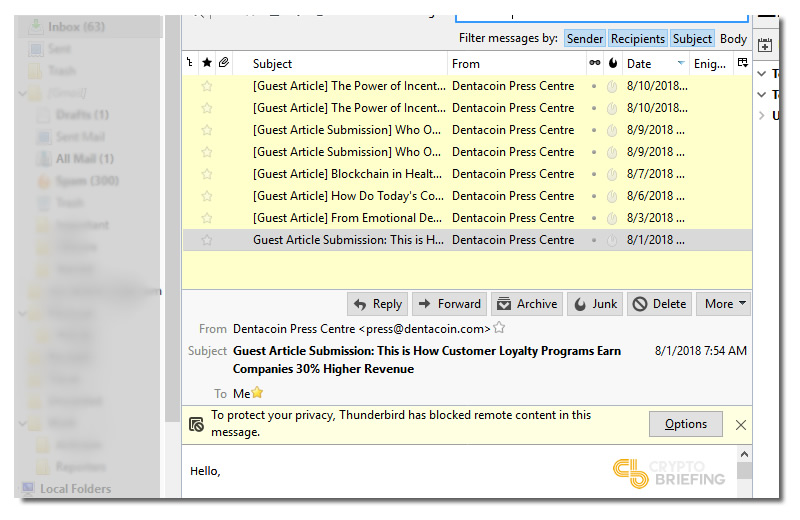
Task: Click the Me recipient in To field
Action: pyautogui.click(x=241, y=393)
